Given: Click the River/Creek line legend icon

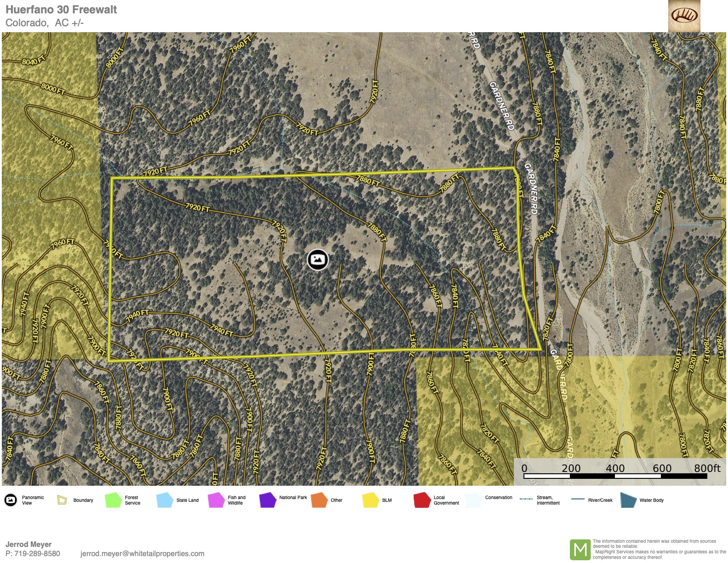Looking at the screenshot, I should tap(578, 499).
